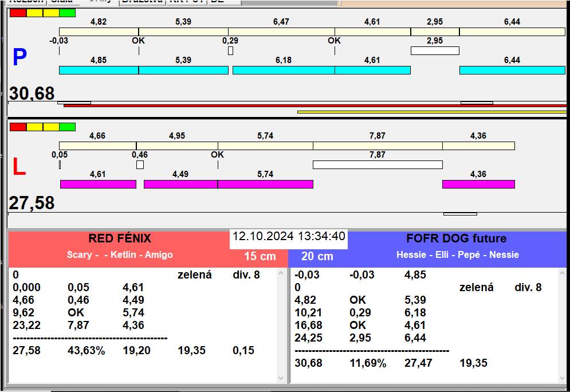
Task: Click div. 8 in the FOFR DOG list
Action: [x=528, y=288]
